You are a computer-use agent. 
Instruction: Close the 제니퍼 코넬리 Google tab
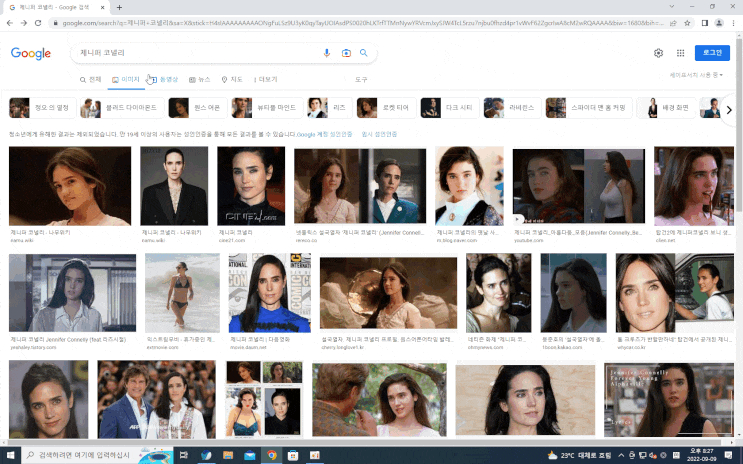(103, 8)
